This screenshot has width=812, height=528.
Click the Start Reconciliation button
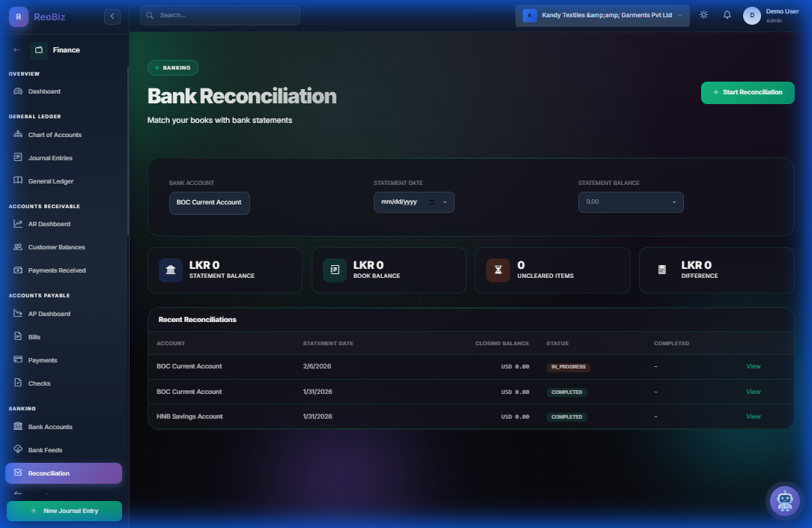(x=747, y=92)
